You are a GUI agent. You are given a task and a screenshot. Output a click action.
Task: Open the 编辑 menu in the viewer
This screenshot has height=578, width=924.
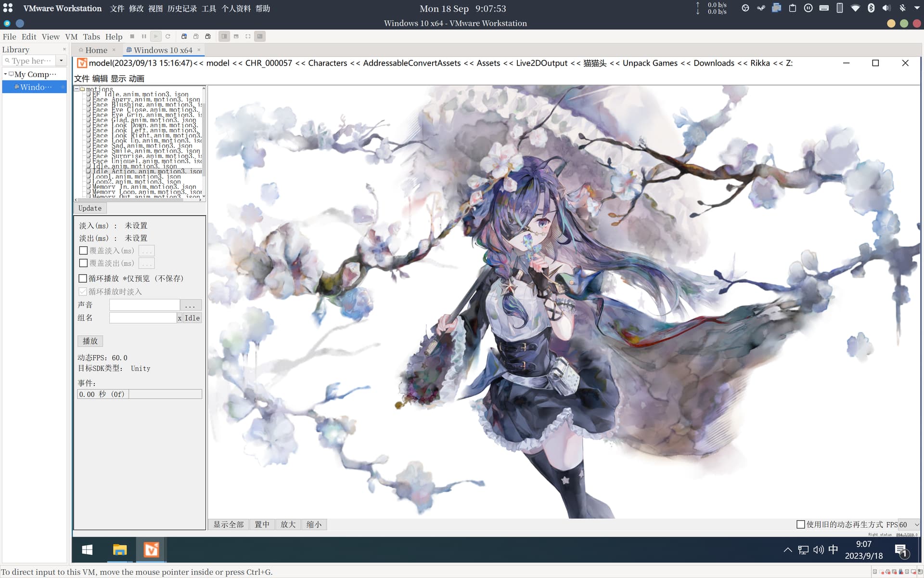[100, 79]
